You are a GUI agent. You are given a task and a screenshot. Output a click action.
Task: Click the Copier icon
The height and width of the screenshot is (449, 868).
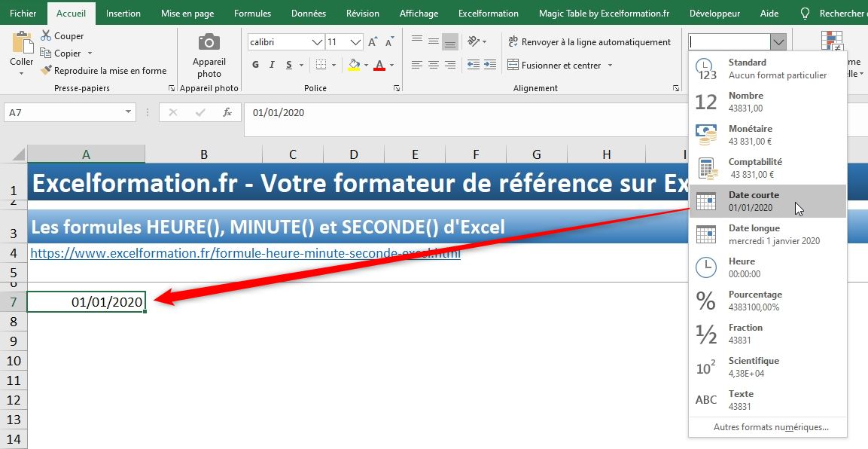(46, 53)
